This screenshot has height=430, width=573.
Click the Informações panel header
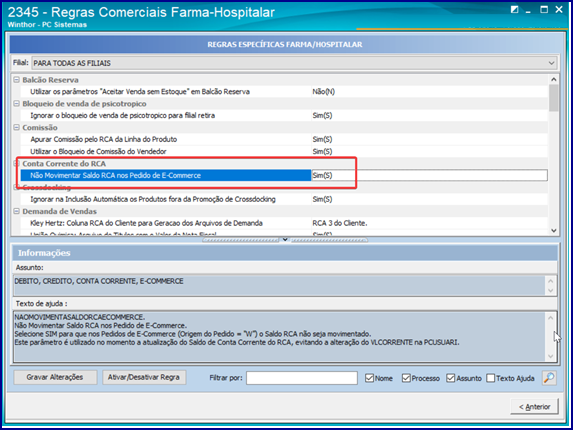tap(284, 253)
